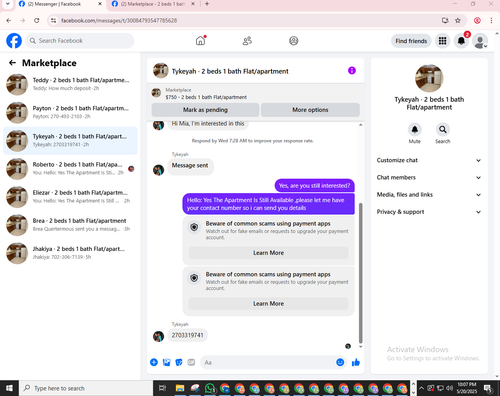This screenshot has width=500, height=396.
Task: Open the Home feed icon
Action: pos(200,41)
